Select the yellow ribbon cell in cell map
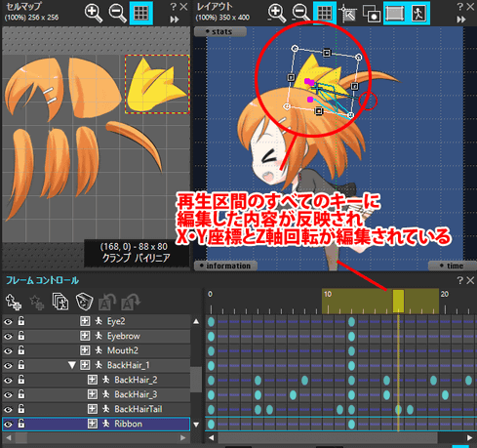The height and width of the screenshot is (448, 477). tap(157, 84)
